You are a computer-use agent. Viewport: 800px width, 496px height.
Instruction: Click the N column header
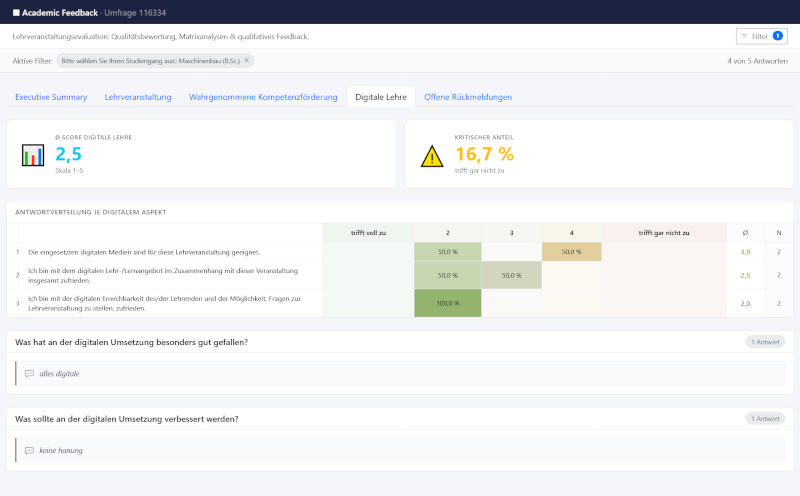coord(779,233)
